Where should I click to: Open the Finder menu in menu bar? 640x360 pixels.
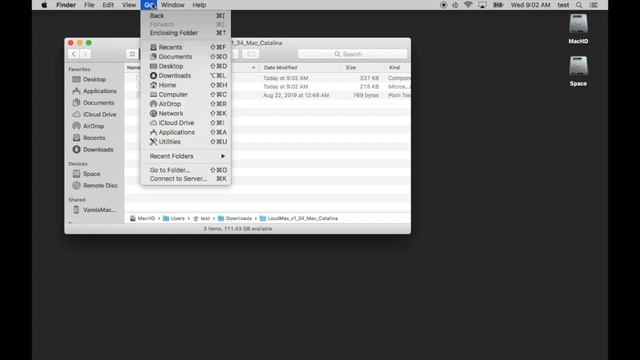66,5
